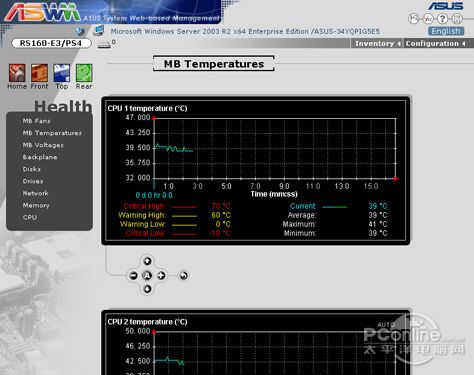Click the minus zoom-out graph control
Image resolution: width=474 pixels, height=375 pixels.
tap(133, 275)
